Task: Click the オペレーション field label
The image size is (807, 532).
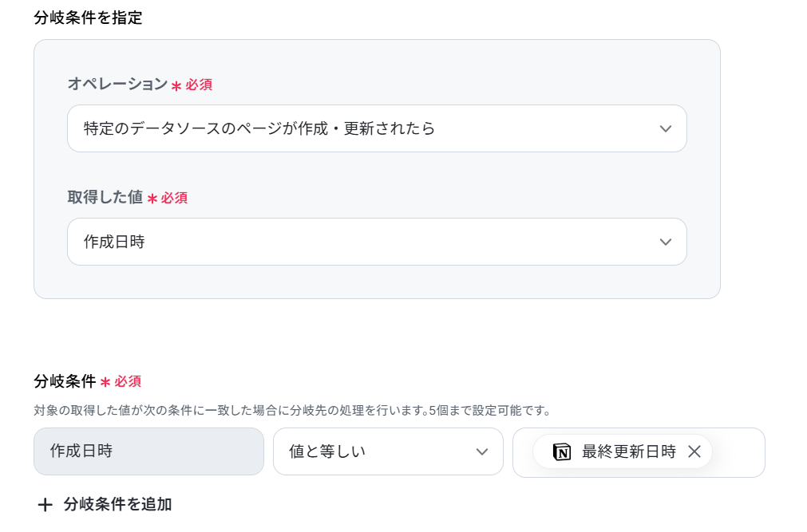Action: pos(117,84)
